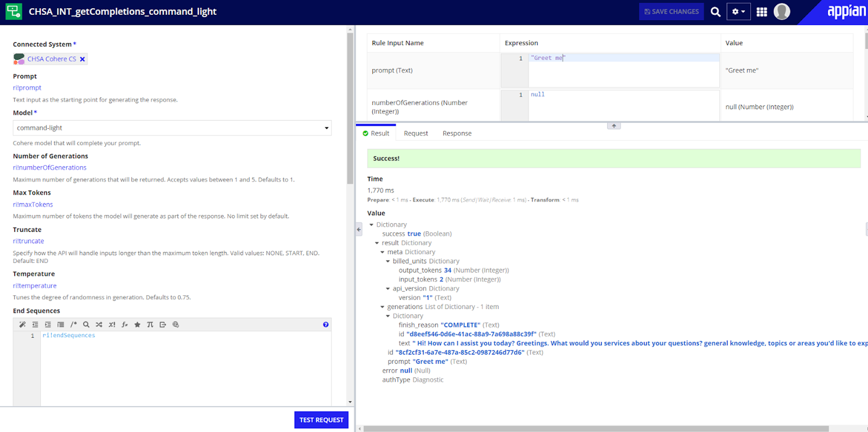Click the ri!maxTokens link
The width and height of the screenshot is (868, 432).
[33, 204]
